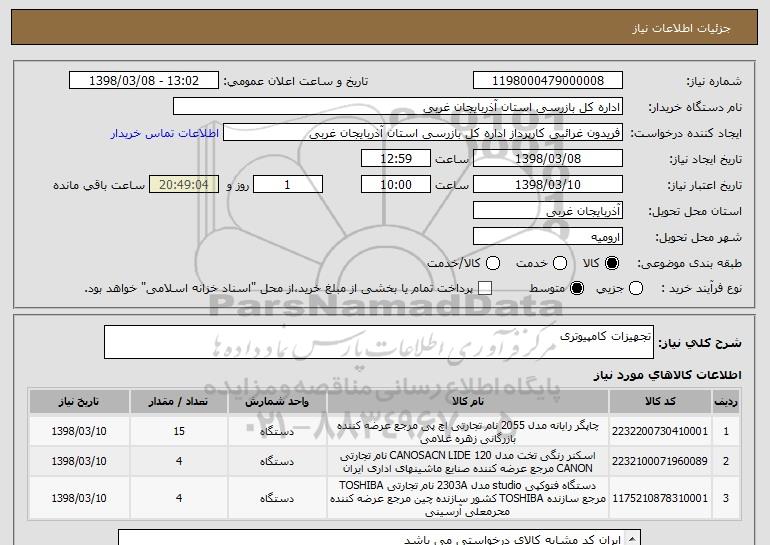770x545 pixels.
Task: Click quantity 15 in row 1
Action: 179,432
